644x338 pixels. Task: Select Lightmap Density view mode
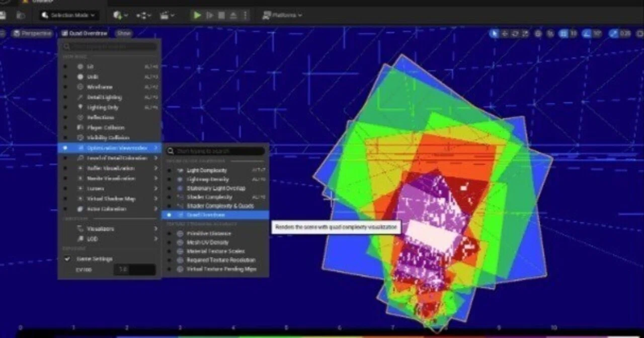tap(215, 179)
